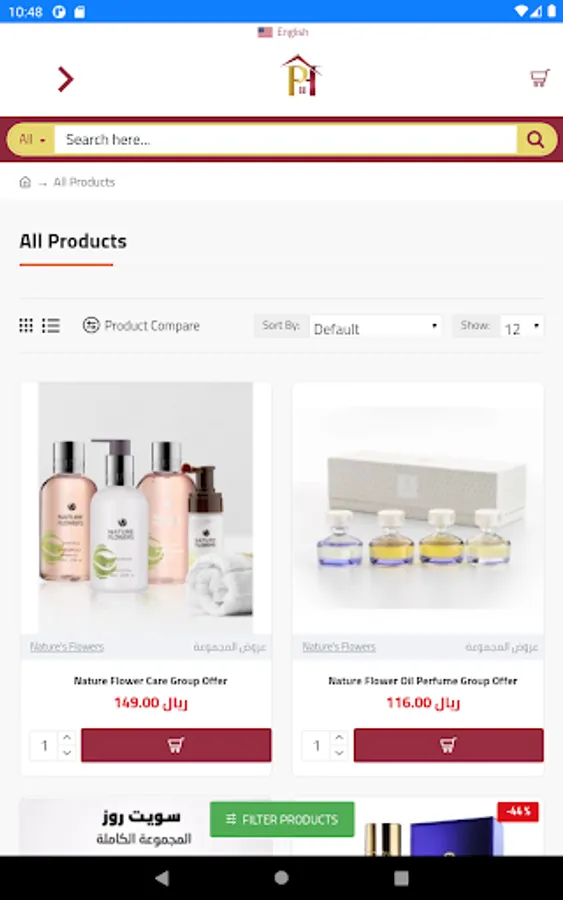Click the All Products breadcrumb
The height and width of the screenshot is (900, 563).
[84, 182]
